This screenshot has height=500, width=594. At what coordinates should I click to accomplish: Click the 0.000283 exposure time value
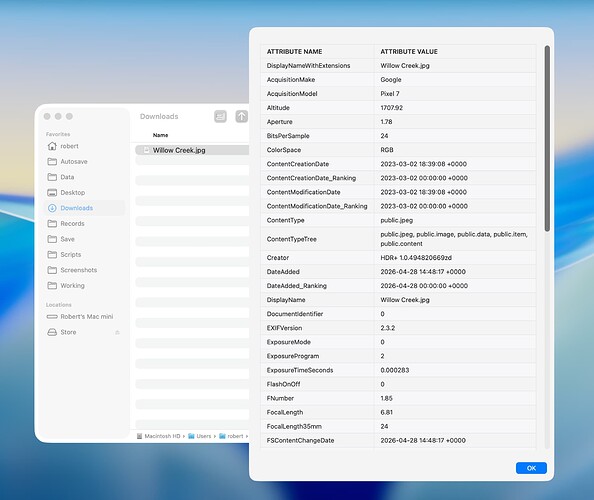(394, 370)
